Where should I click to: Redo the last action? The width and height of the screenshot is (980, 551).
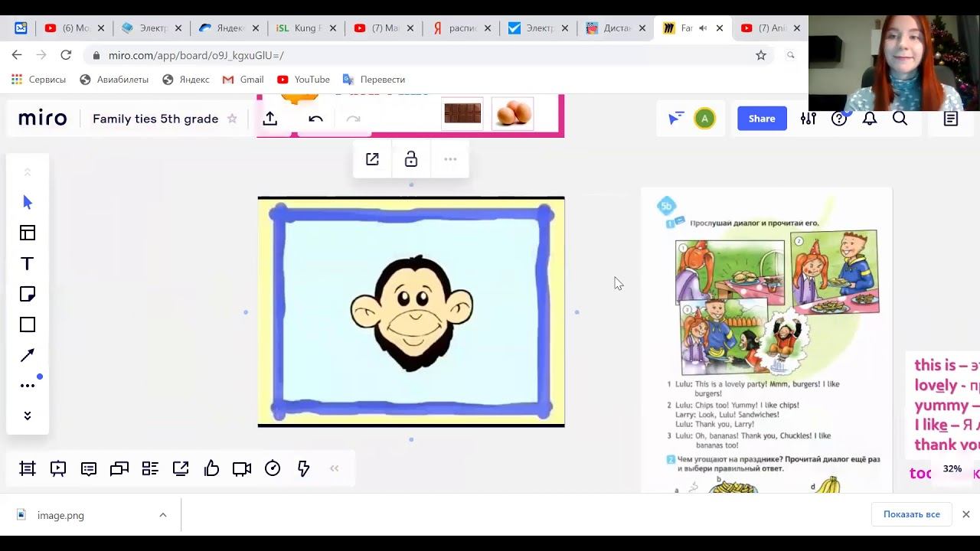click(353, 119)
